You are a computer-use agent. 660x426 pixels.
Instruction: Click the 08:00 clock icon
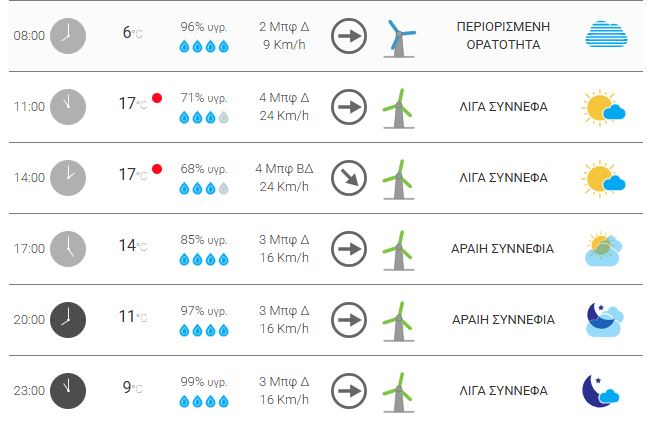[x=68, y=35]
